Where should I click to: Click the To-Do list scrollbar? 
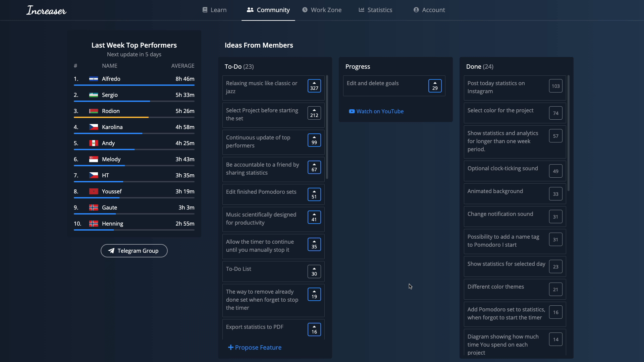pyautogui.click(x=327, y=127)
